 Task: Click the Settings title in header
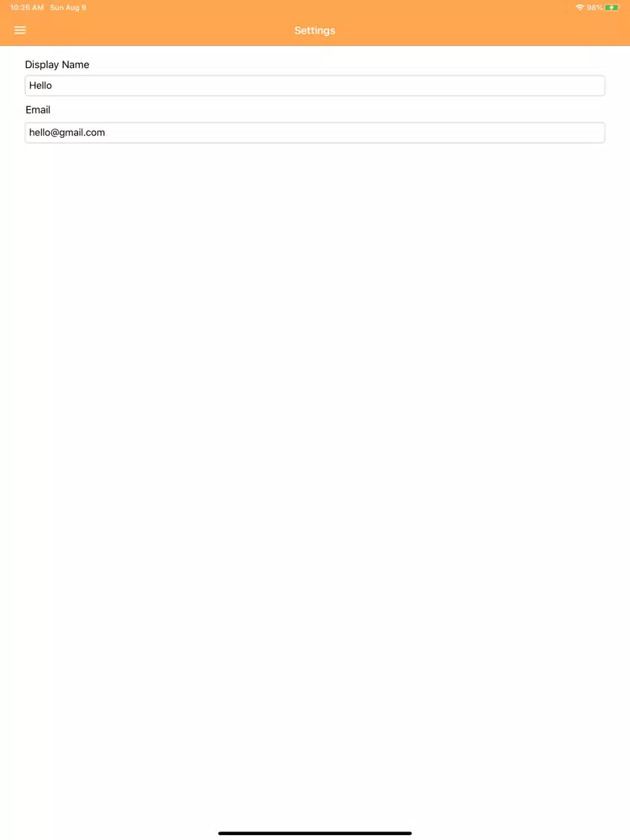coord(314,30)
